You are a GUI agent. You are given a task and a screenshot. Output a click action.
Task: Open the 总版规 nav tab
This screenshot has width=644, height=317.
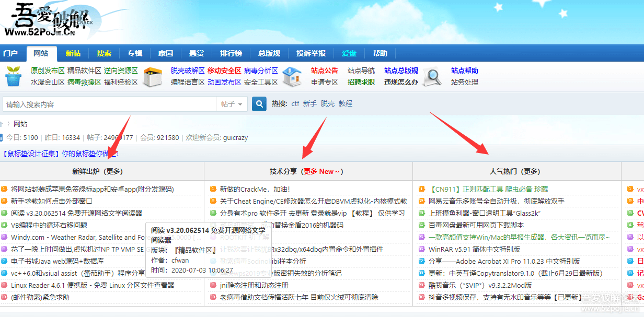269,53
